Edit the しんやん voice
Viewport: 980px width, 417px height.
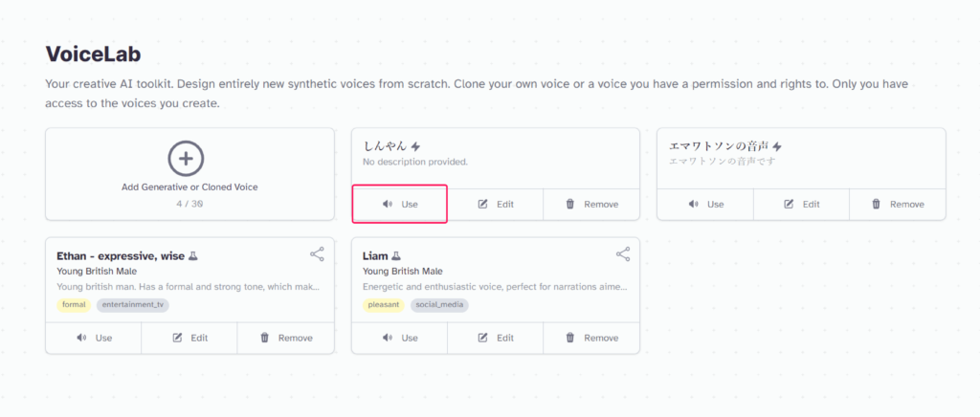496,204
